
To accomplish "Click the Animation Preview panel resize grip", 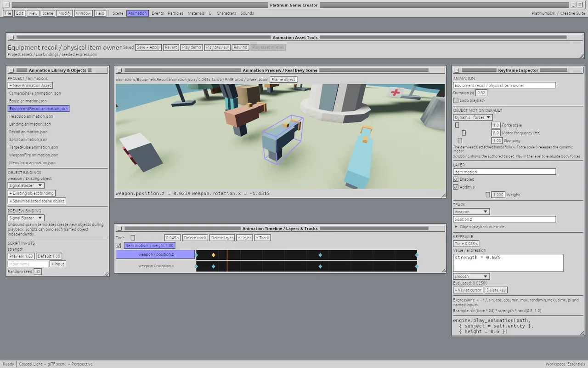I will coord(443,195).
